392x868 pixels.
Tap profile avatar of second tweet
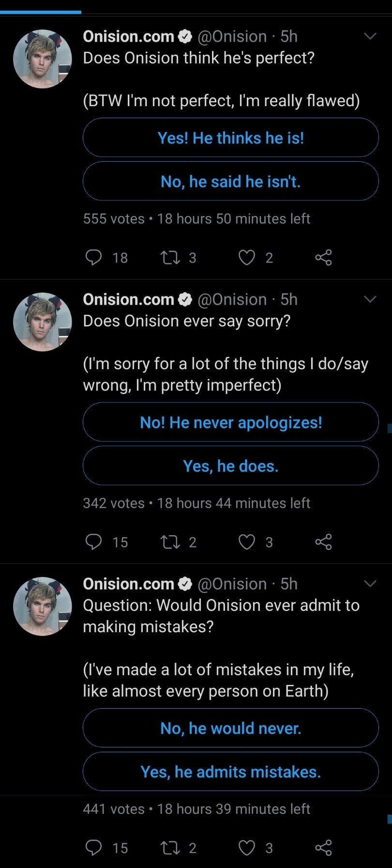pyautogui.click(x=43, y=322)
